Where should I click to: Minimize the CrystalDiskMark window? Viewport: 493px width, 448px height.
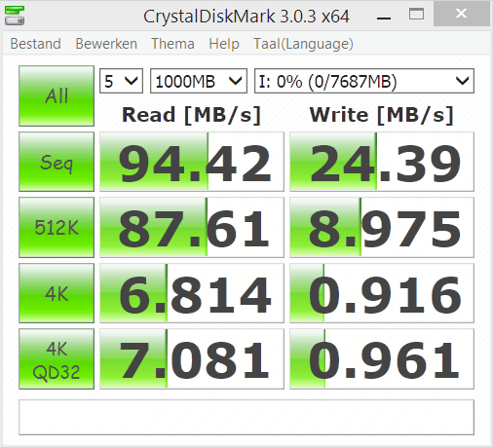pos(384,15)
